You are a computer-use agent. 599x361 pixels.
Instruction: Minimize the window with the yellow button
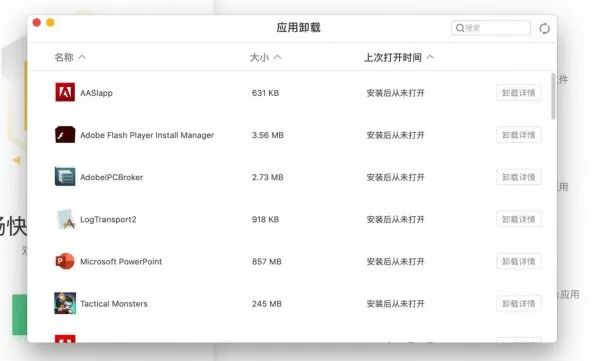point(50,23)
